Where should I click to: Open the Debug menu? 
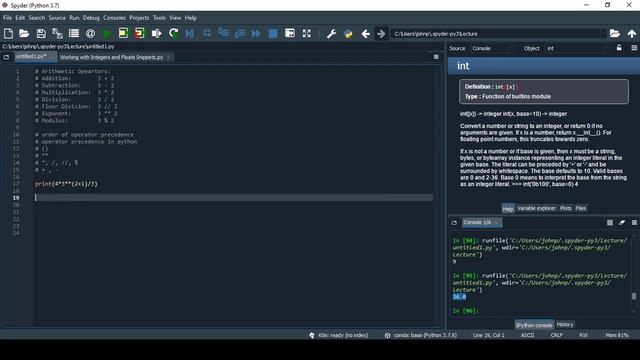(x=91, y=18)
